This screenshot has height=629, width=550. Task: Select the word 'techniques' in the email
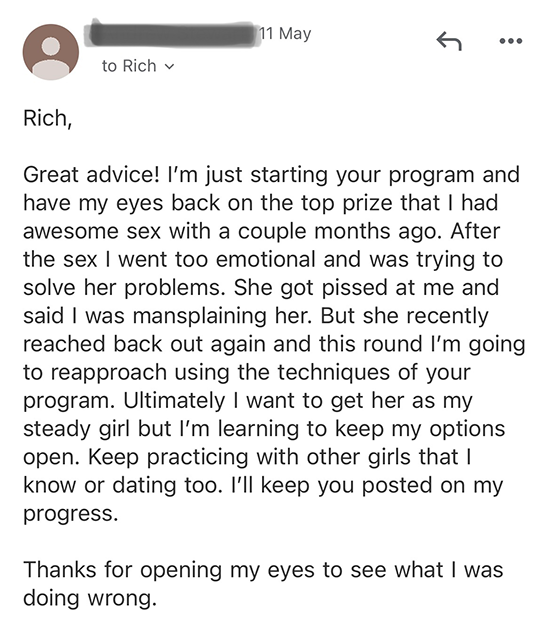coord(334,372)
